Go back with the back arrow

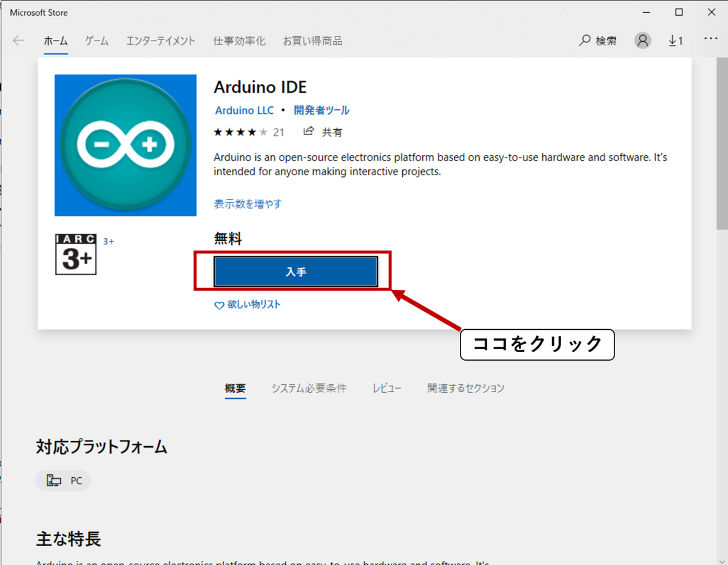point(18,41)
